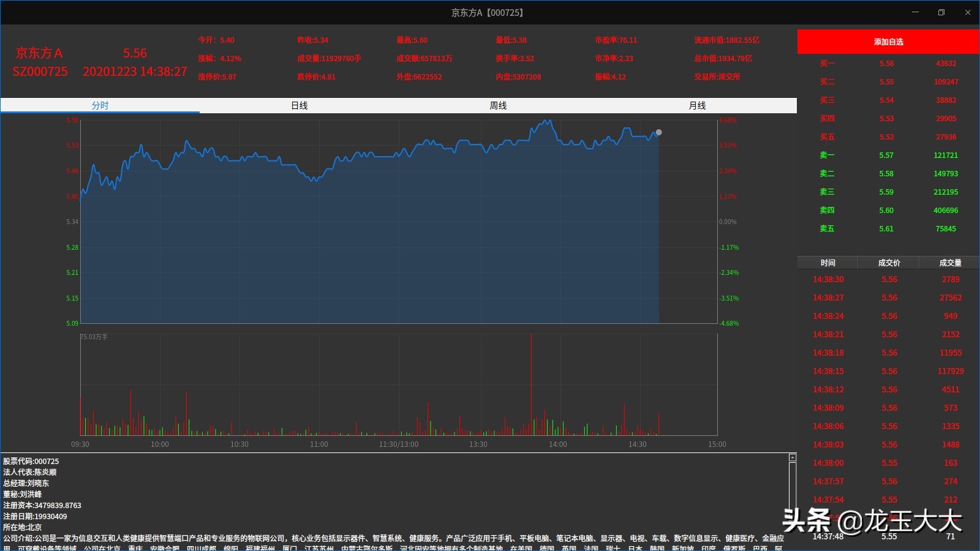Click the 14:38:15 trade volume 117929
This screenshot has height=551, width=980.
coord(951,371)
